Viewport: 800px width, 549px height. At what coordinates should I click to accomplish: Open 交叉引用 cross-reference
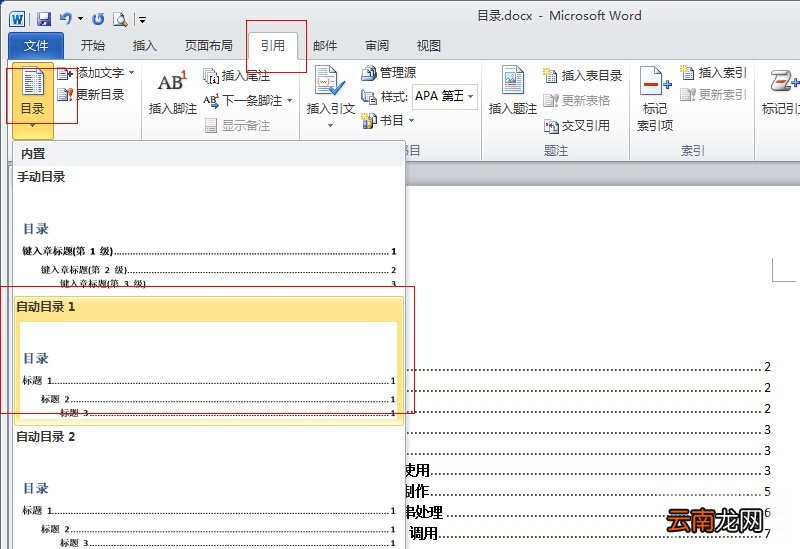pos(577,126)
